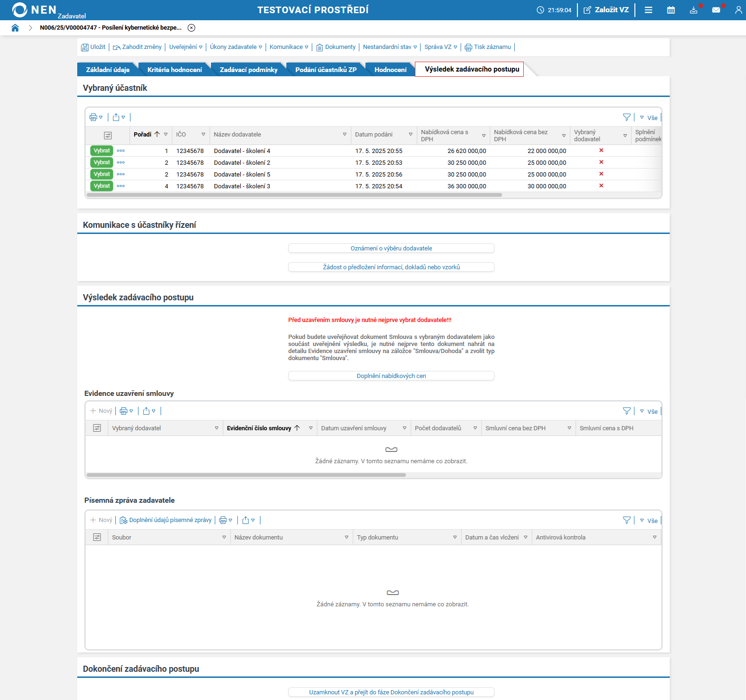The image size is (746, 700).
Task: Open the mail messages icon
Action: click(716, 10)
